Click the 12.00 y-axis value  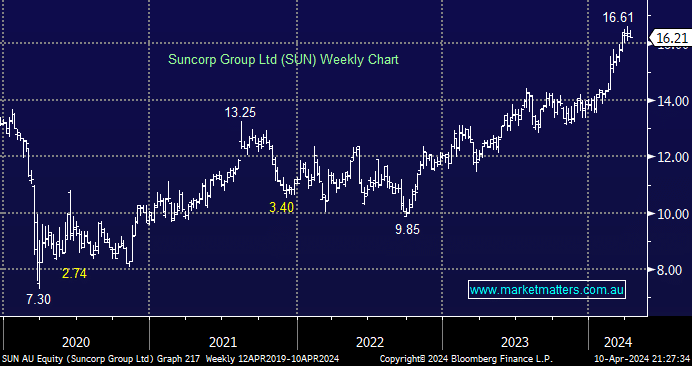pyautogui.click(x=672, y=157)
